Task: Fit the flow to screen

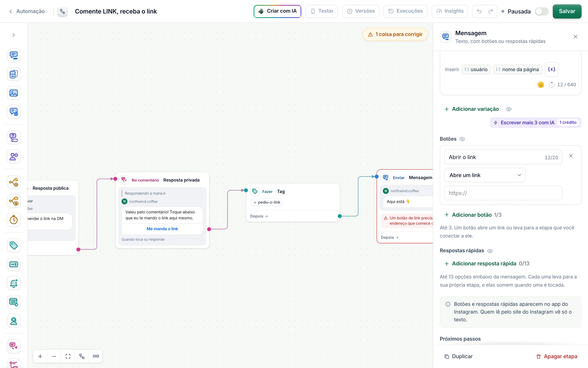Action: (68, 356)
